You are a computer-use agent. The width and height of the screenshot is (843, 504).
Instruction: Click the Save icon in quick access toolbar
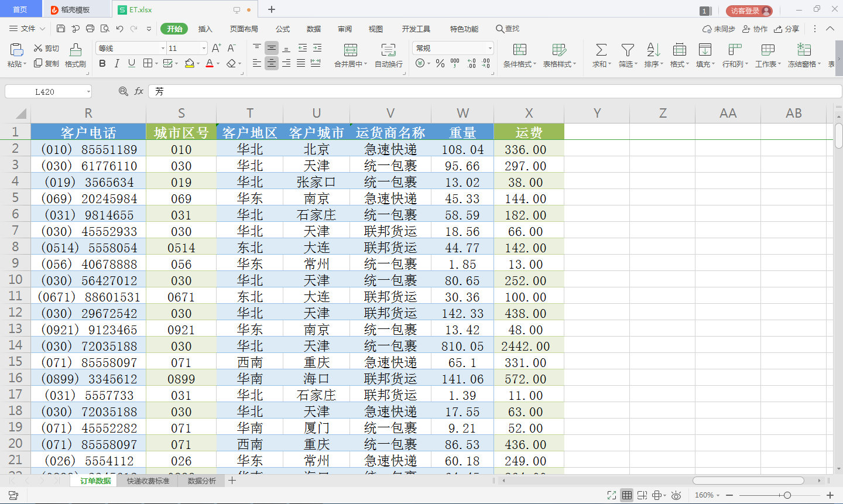pyautogui.click(x=61, y=29)
